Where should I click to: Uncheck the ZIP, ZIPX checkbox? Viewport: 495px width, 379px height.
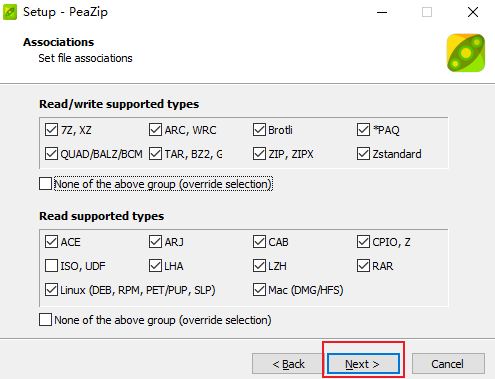point(259,154)
